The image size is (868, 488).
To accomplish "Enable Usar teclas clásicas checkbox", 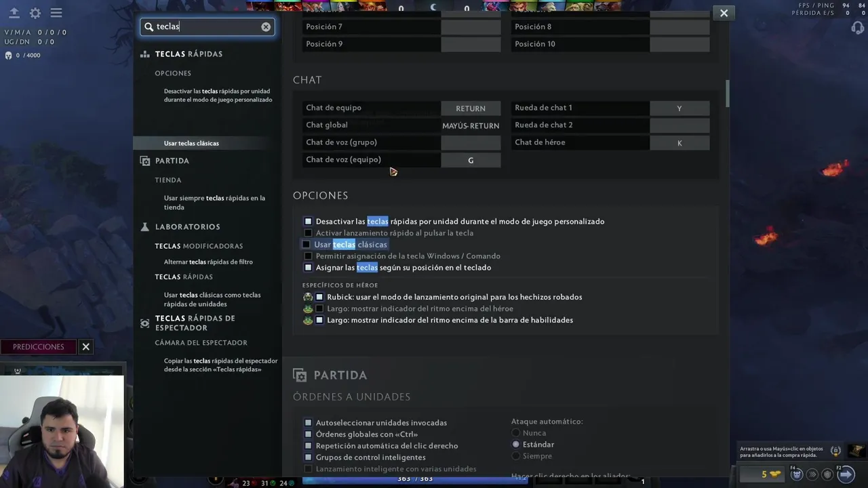I will pyautogui.click(x=306, y=244).
